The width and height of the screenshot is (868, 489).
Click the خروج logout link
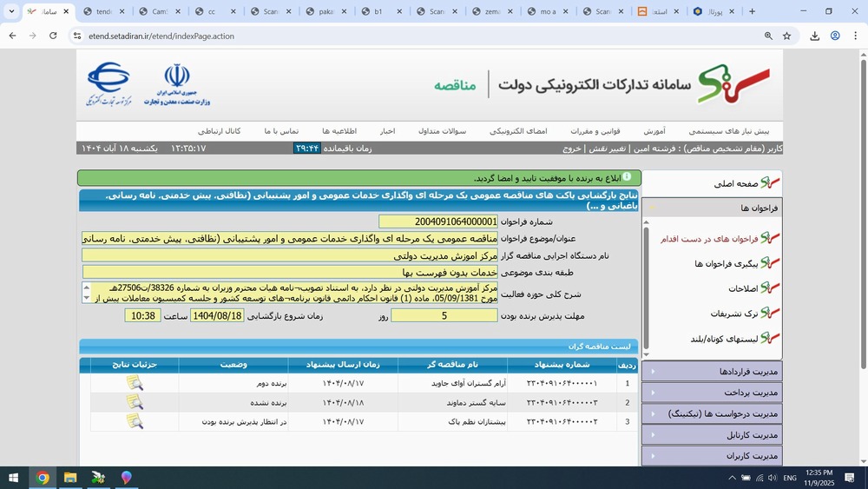[x=571, y=149]
